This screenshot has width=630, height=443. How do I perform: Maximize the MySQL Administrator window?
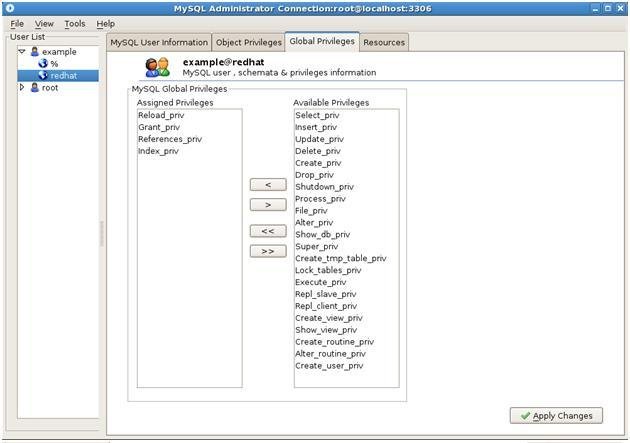[608, 8]
